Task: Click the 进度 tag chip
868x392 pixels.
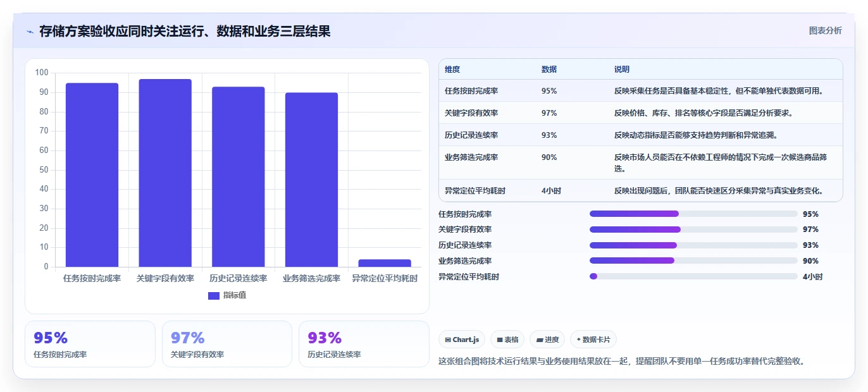Action: pyautogui.click(x=547, y=340)
